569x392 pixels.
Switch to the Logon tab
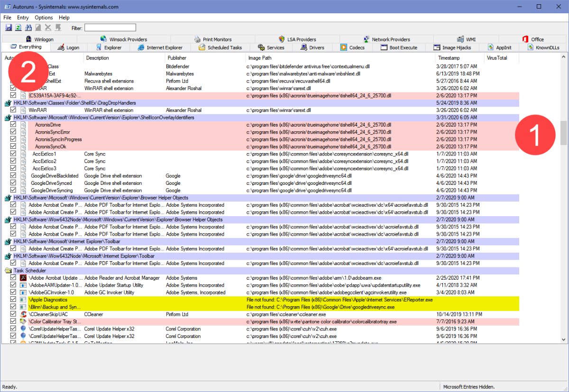(x=68, y=47)
